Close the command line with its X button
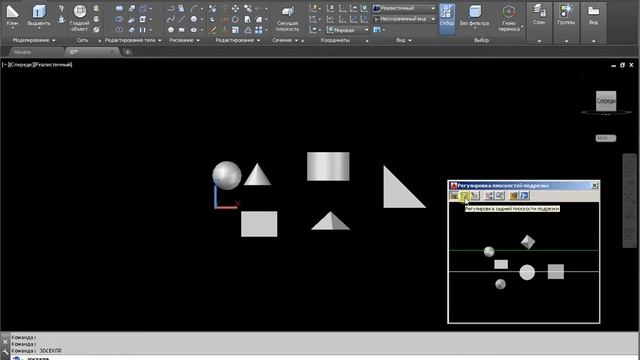Image resolution: width=640 pixels, height=360 pixels. (5, 342)
